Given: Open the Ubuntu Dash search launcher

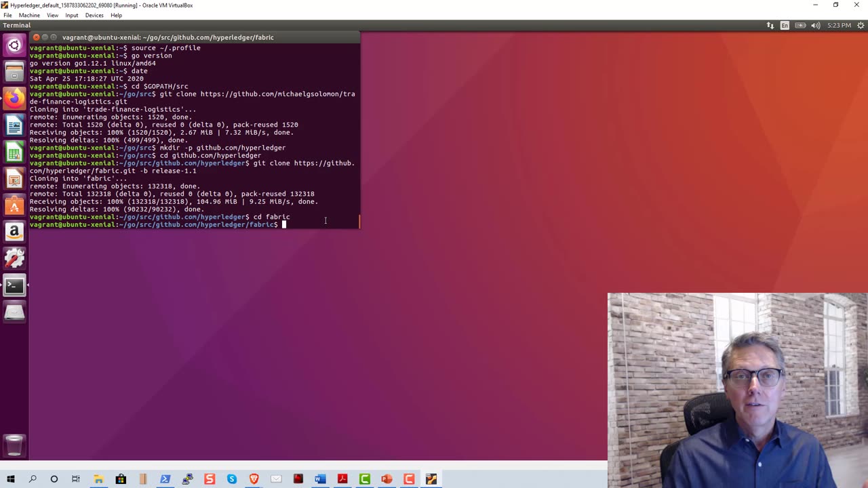Looking at the screenshot, I should pyautogui.click(x=14, y=45).
